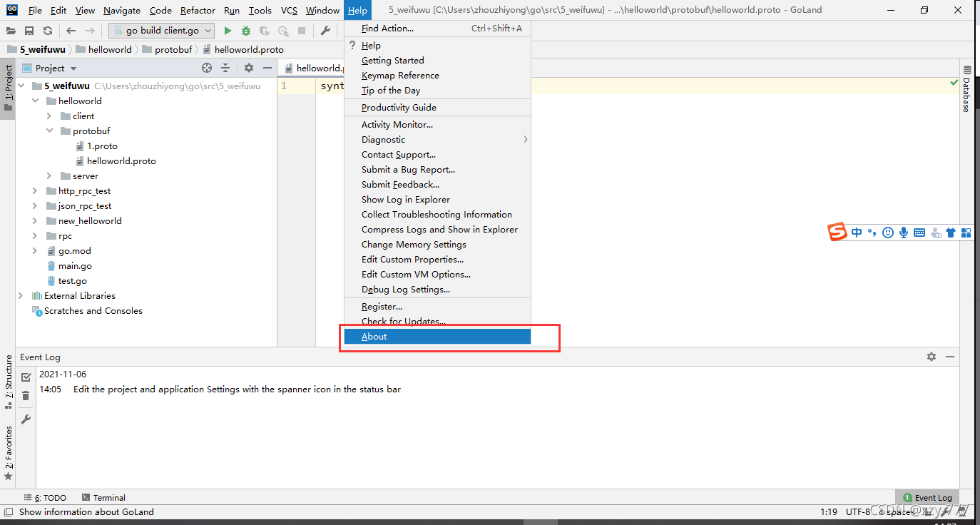Expand the External Libraries node

point(21,295)
